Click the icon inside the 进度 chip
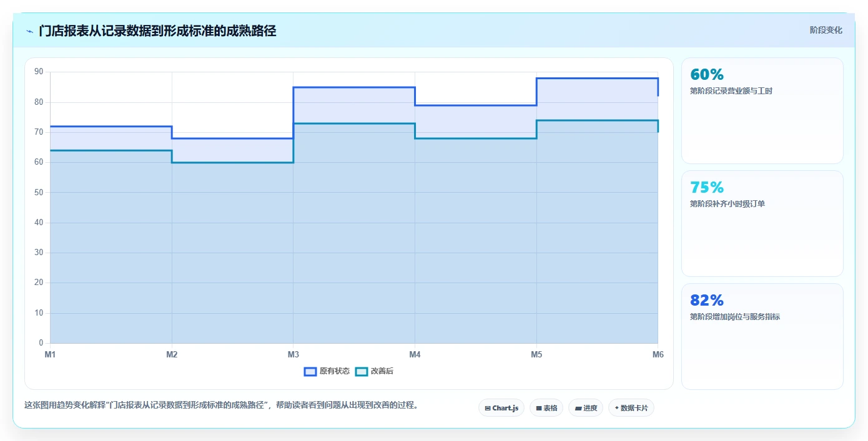 click(x=578, y=409)
